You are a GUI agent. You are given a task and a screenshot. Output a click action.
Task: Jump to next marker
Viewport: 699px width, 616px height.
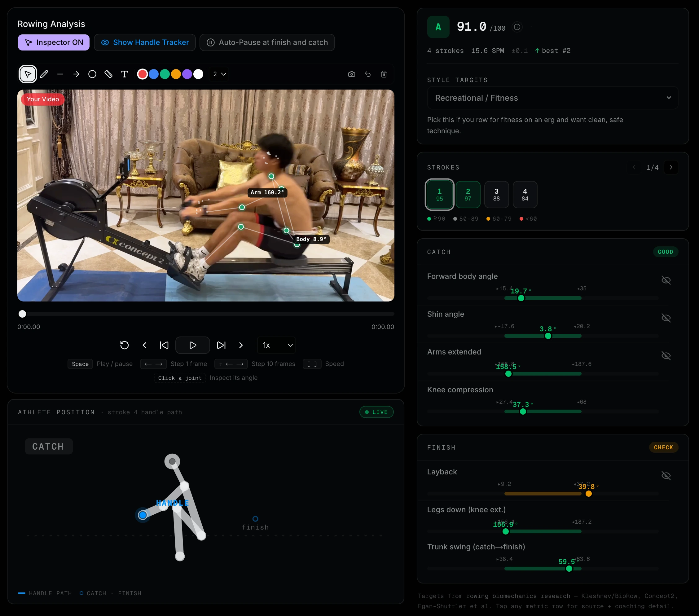(221, 345)
